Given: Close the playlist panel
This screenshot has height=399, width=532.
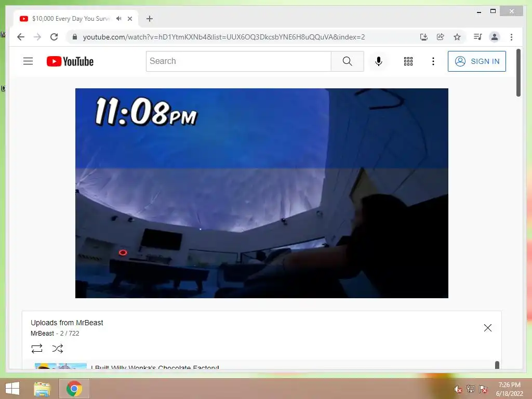Looking at the screenshot, I should (487, 328).
